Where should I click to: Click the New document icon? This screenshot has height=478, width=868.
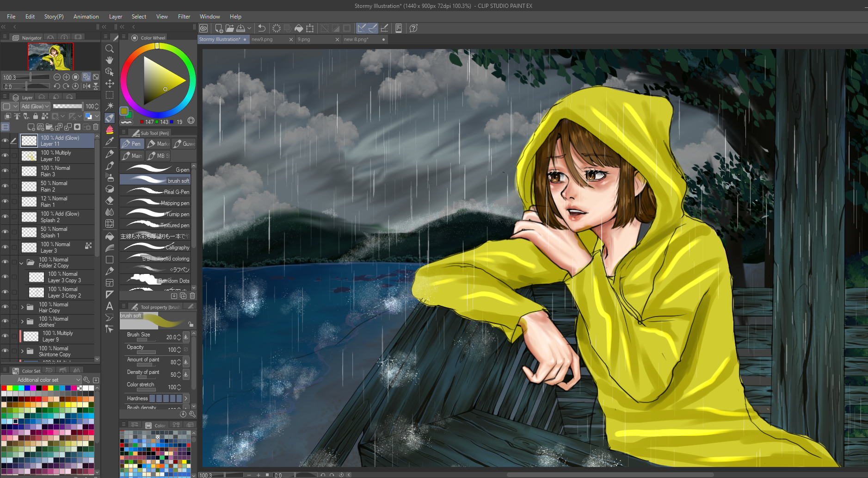(219, 28)
